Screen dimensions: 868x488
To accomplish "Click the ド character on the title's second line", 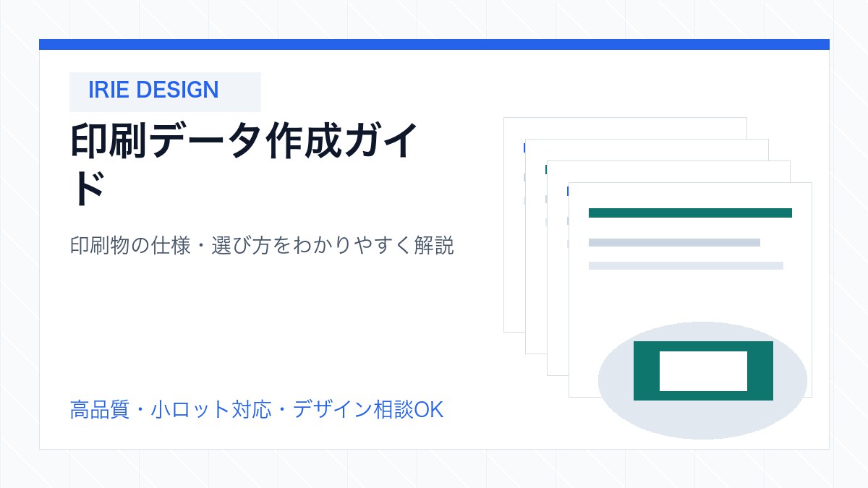I will tap(89, 189).
